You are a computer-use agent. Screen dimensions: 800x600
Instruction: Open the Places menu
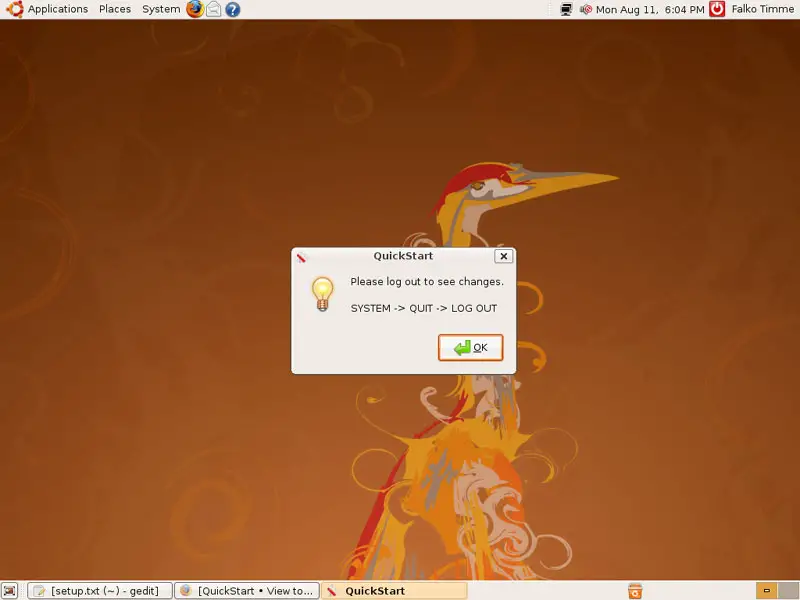pos(115,9)
